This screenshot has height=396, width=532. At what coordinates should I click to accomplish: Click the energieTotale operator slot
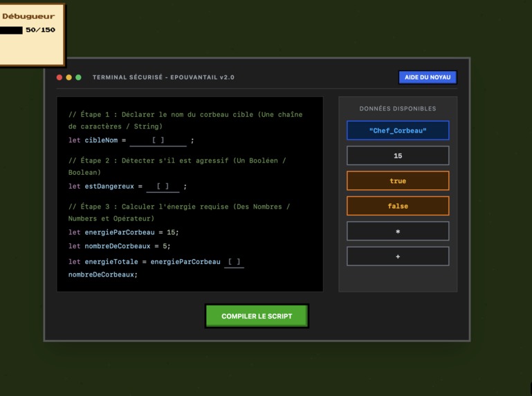click(234, 262)
